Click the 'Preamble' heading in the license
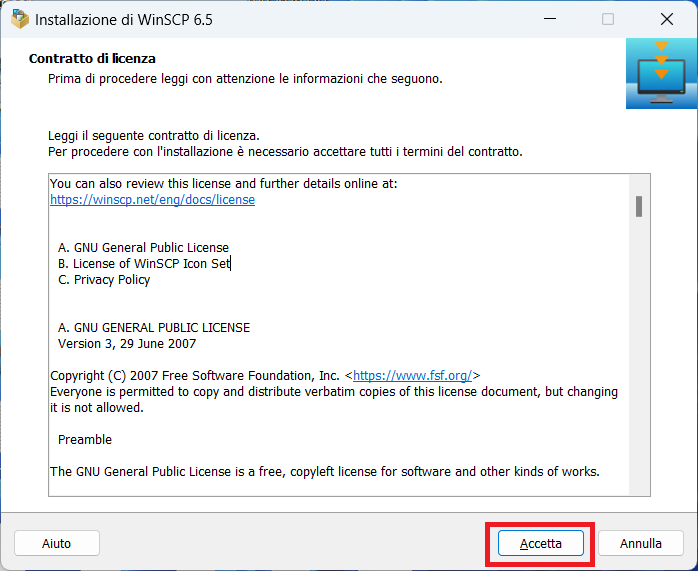 click(x=85, y=440)
